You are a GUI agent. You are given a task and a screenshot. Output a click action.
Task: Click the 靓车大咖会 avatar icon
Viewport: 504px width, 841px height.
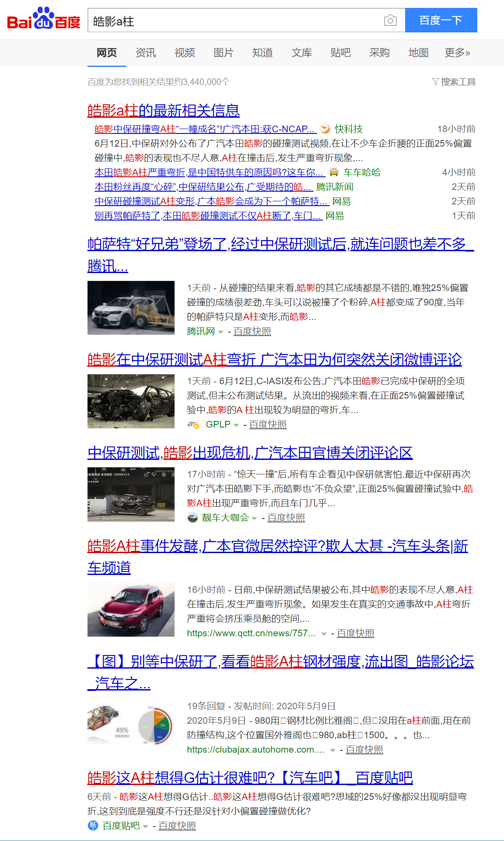click(192, 518)
